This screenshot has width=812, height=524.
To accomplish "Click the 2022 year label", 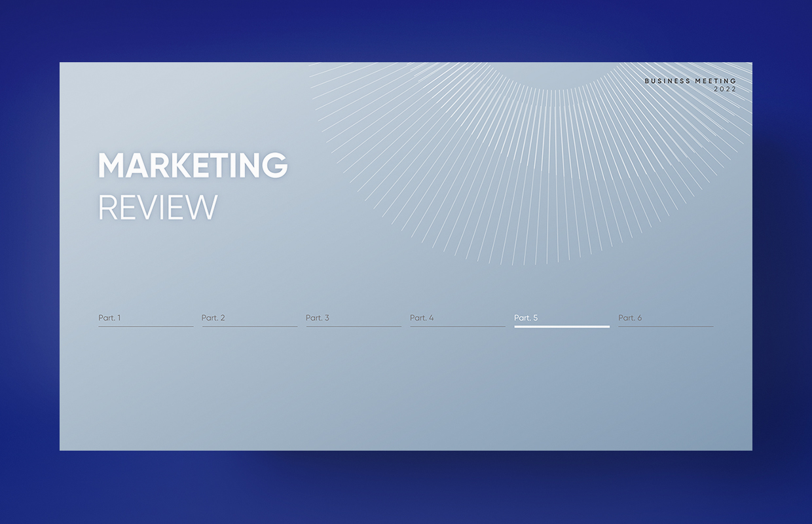I will click(725, 89).
